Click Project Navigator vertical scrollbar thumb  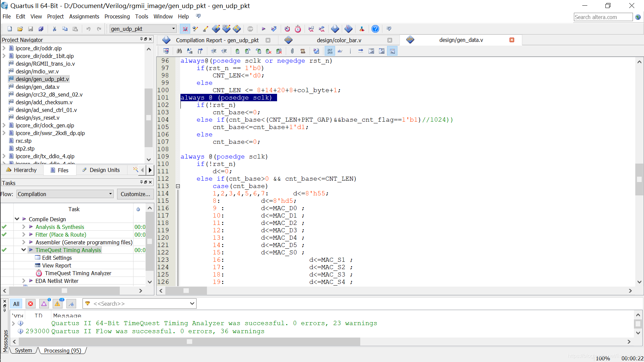[x=149, y=117]
